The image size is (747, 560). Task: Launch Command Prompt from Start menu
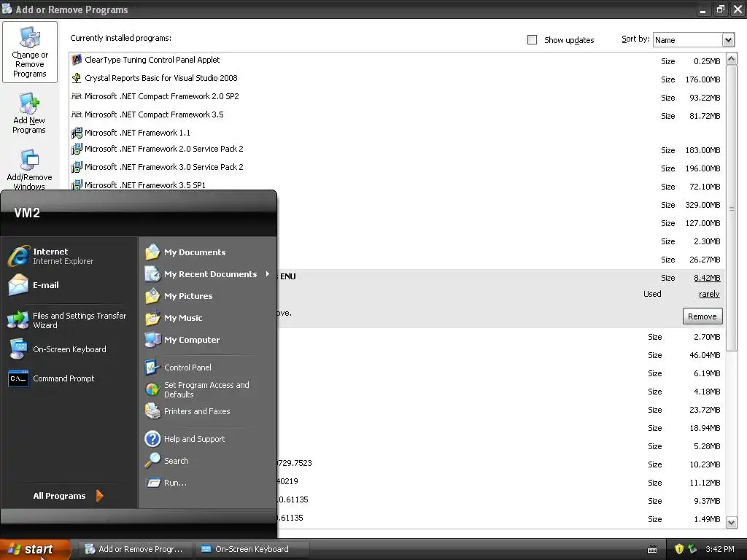[x=52, y=378]
